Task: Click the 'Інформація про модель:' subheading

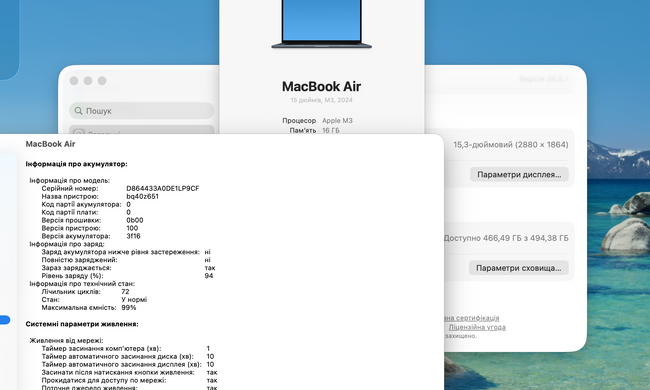Action: (70, 180)
